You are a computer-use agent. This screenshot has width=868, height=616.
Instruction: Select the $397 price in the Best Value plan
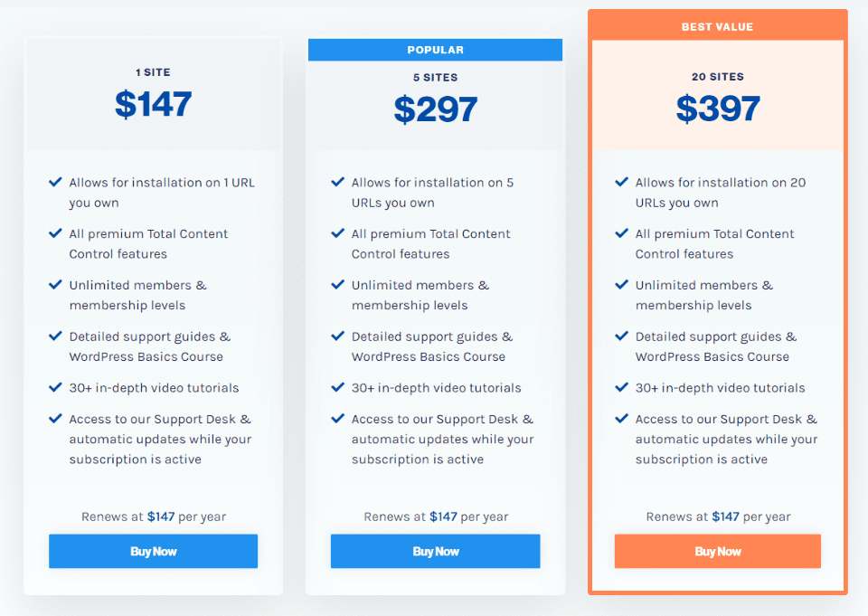717,109
